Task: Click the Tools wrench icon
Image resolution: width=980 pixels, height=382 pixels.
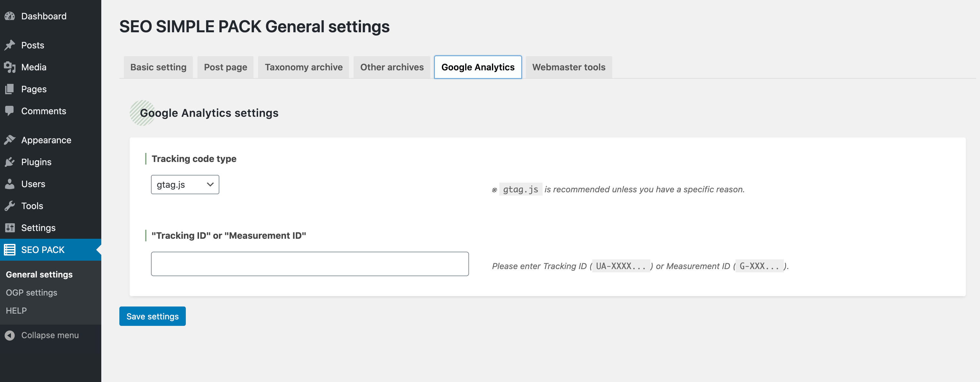Action: pos(10,206)
